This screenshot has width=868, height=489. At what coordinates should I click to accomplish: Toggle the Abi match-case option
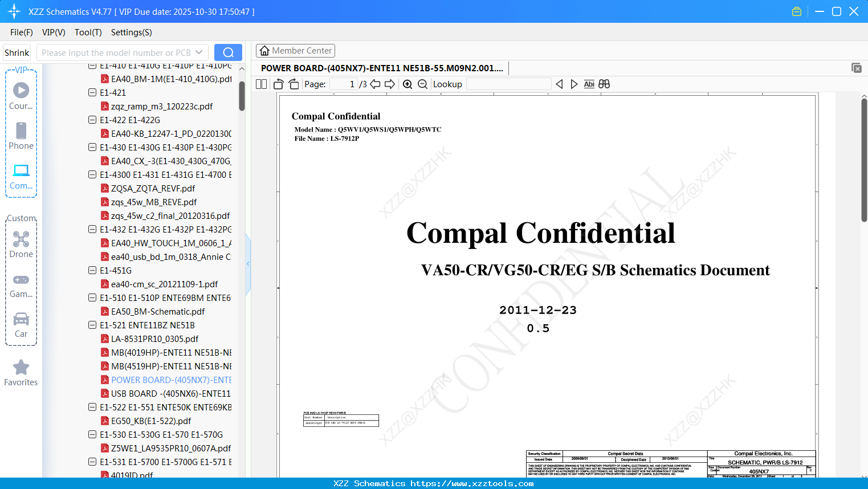(589, 84)
